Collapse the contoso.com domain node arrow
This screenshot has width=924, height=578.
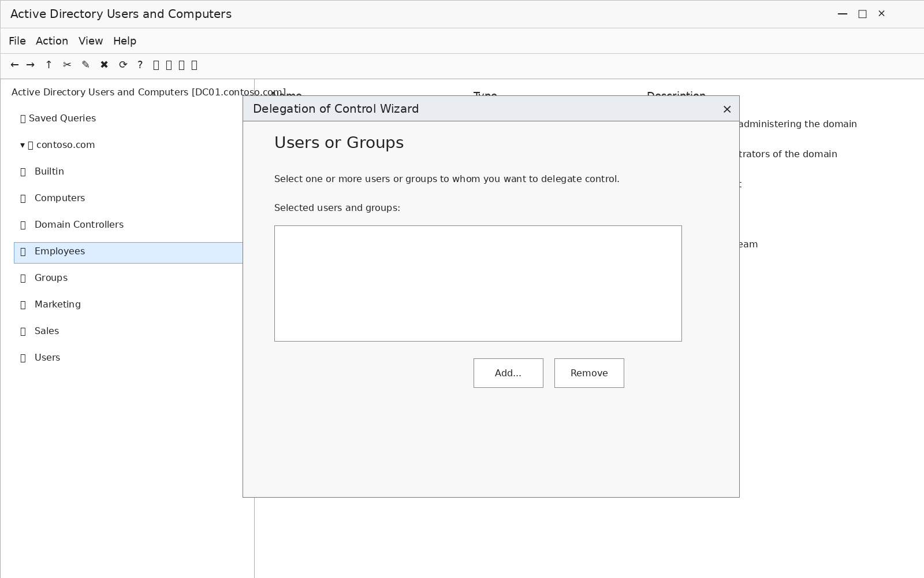coord(22,145)
